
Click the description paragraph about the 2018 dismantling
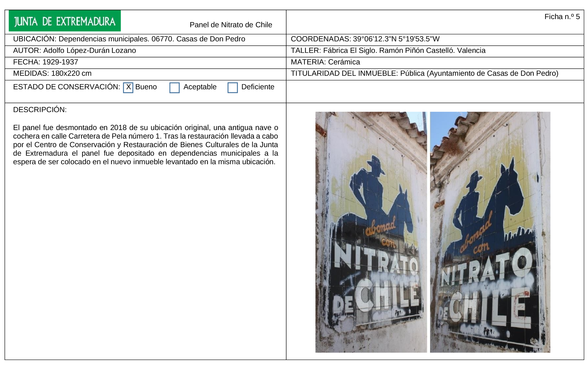[x=145, y=145]
